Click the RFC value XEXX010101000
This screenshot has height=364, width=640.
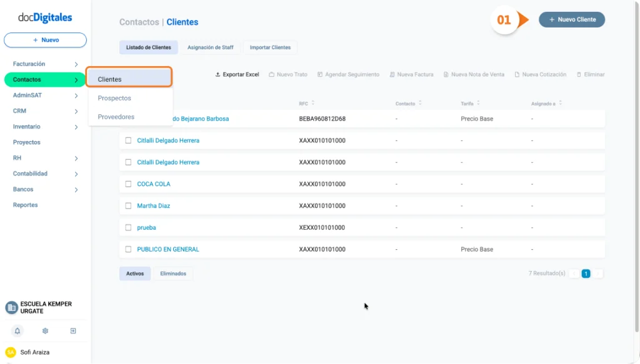point(322,227)
